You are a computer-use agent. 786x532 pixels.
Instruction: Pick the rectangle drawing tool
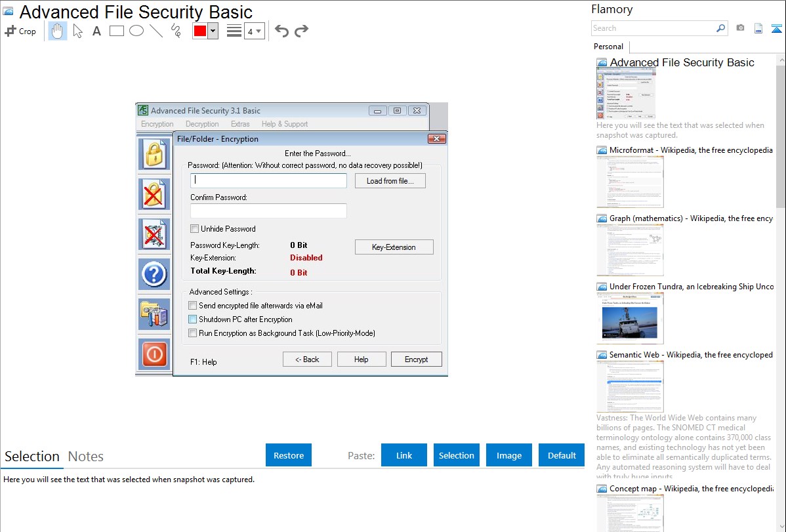point(116,31)
